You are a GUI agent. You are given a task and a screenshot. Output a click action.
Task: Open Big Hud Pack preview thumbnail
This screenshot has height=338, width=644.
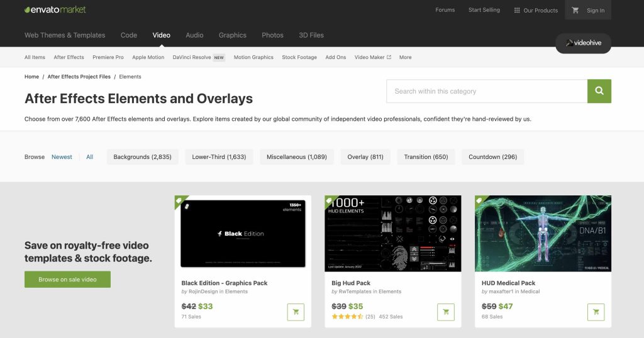tap(392, 234)
